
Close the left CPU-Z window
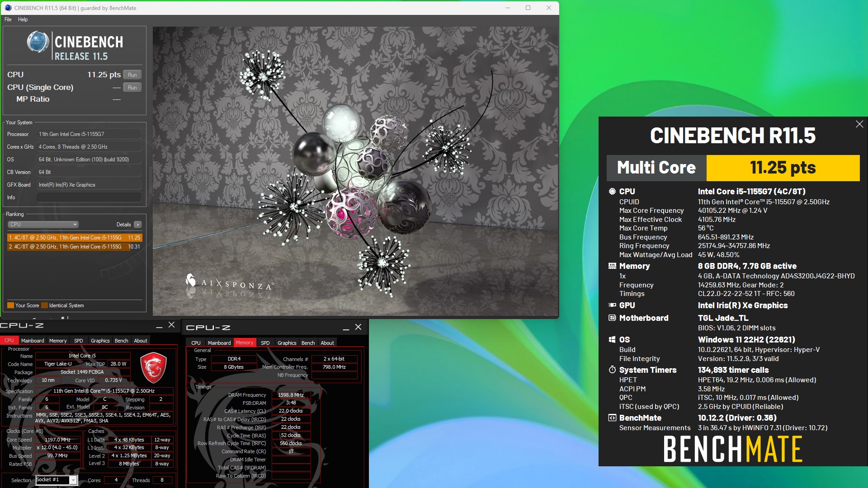[171, 325]
